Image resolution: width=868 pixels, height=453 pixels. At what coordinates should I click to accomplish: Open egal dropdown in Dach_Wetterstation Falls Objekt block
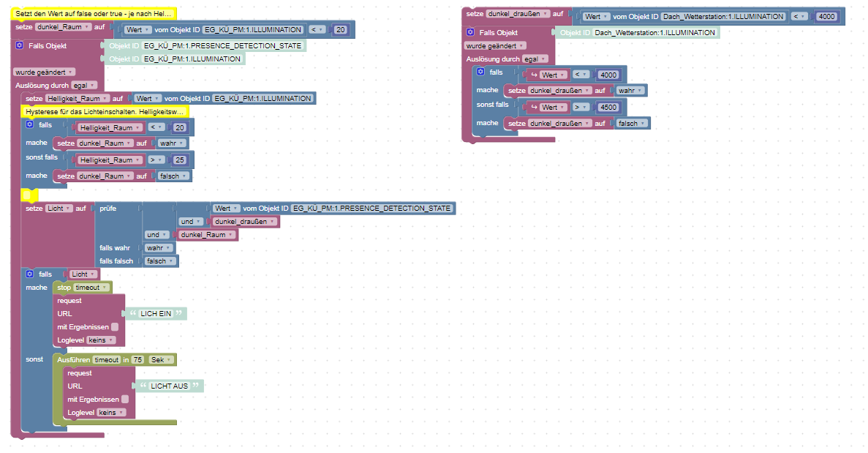[535, 59]
